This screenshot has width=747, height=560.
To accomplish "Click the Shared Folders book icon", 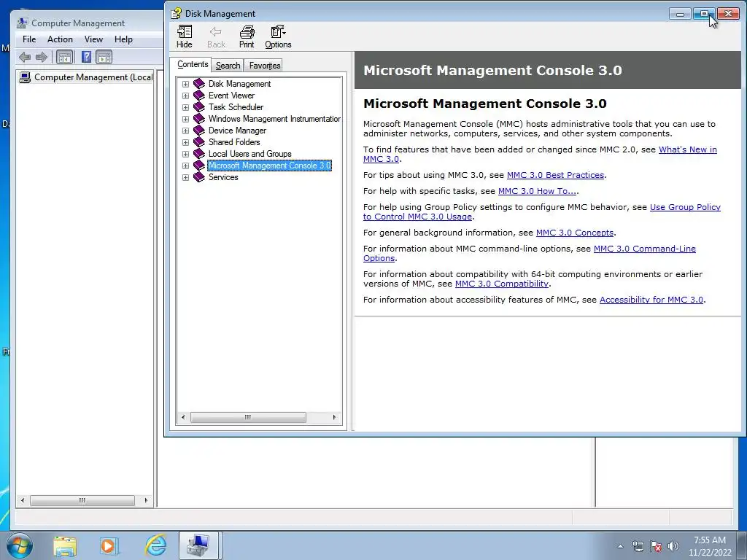I will tap(199, 142).
